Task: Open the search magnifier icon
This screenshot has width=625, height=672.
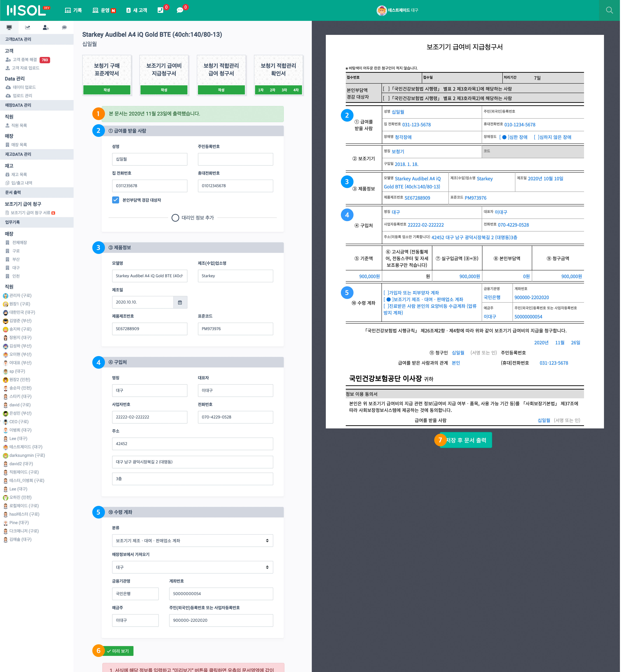Action: pos(609,10)
